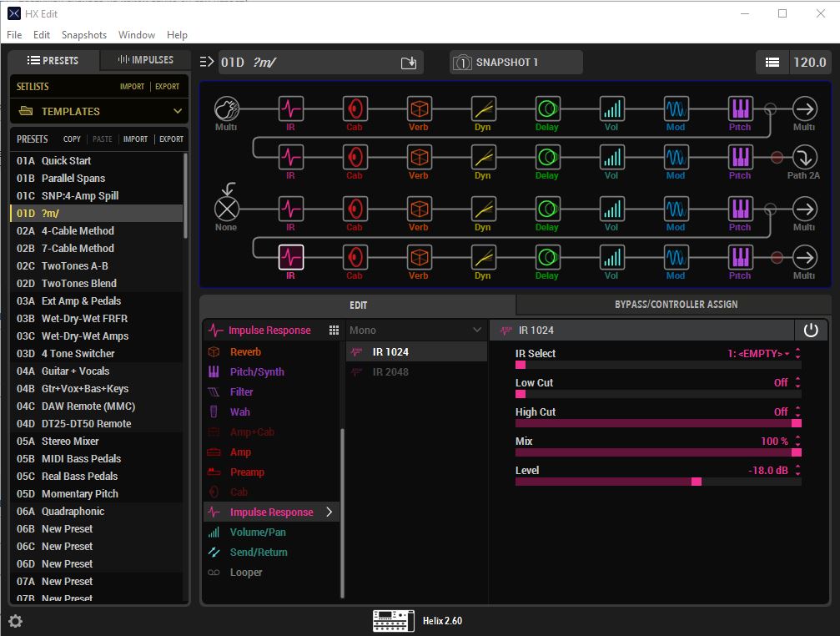This screenshot has width=840, height=636.
Task: Click the Level value stepper
Action: click(797, 470)
